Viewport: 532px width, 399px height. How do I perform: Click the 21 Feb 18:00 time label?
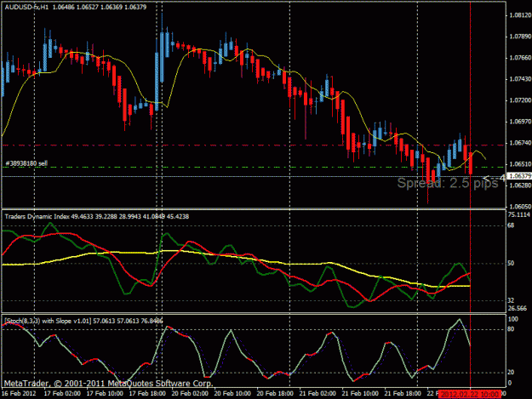tap(403, 393)
